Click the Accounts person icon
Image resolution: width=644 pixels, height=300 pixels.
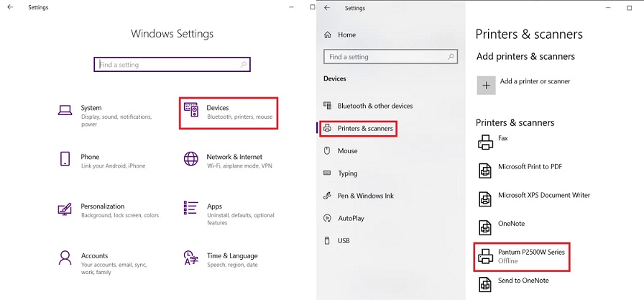65,258
